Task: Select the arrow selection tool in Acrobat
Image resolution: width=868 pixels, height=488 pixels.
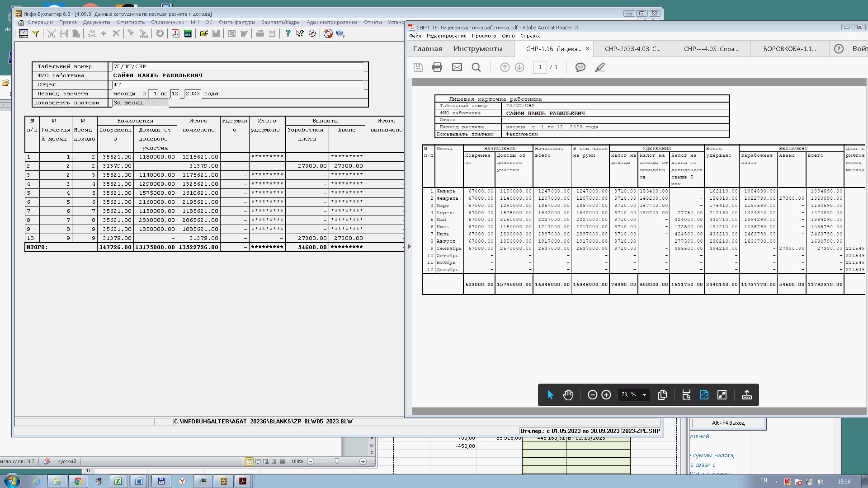Action: 550,395
